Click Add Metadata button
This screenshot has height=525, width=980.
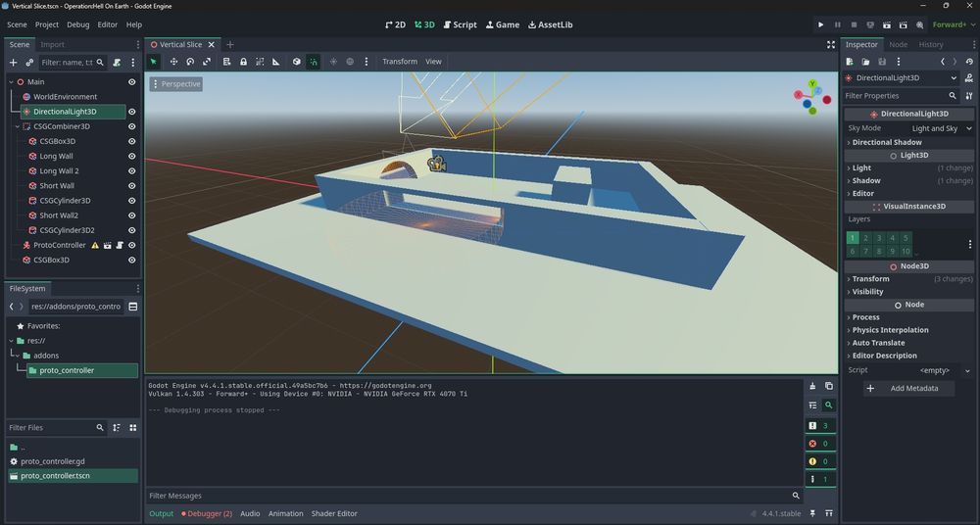pos(908,388)
